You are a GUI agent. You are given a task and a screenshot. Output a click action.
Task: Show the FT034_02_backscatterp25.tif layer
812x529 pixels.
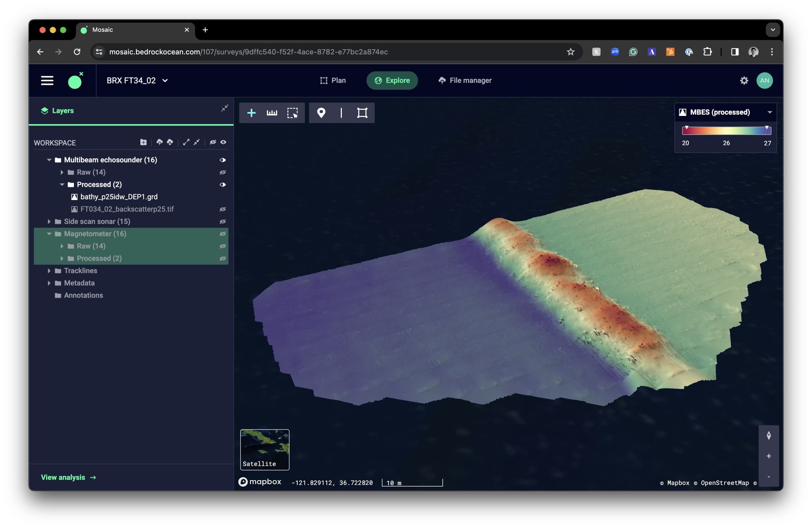pyautogui.click(x=223, y=209)
